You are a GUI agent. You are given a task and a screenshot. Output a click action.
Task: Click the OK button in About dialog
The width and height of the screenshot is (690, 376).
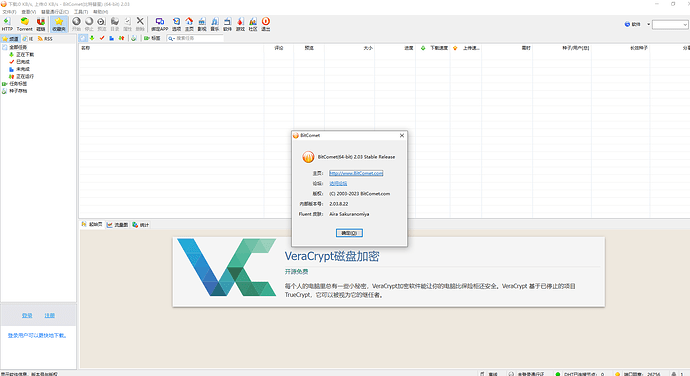tap(349, 233)
